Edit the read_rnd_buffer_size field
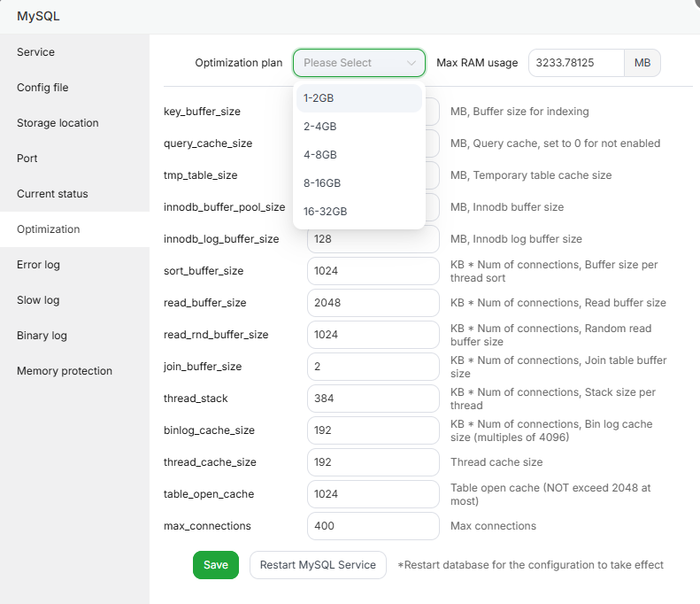 (373, 335)
